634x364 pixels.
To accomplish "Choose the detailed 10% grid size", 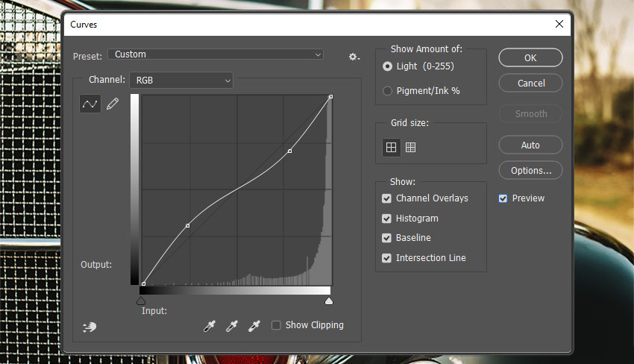I will click(x=410, y=147).
